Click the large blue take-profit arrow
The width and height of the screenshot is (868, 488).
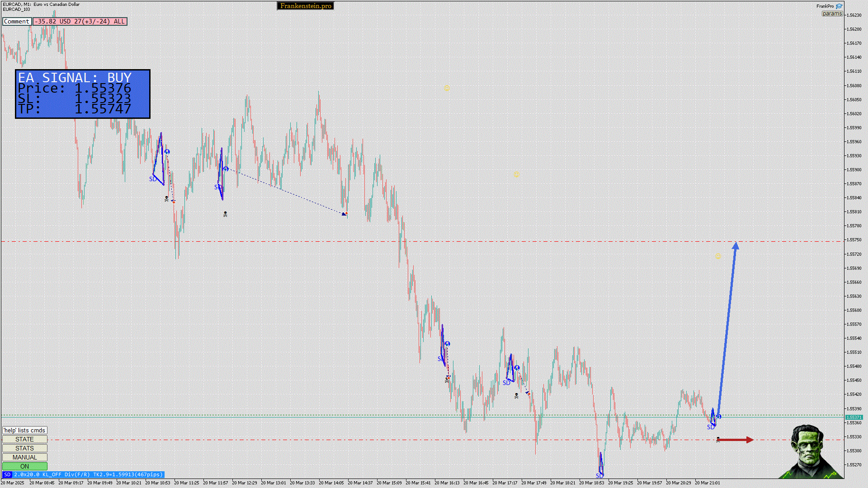click(x=727, y=330)
